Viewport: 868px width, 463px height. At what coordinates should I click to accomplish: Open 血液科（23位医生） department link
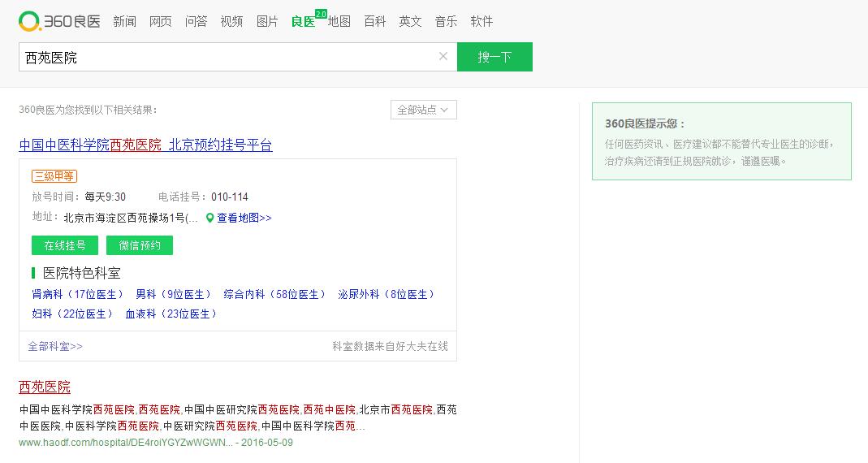click(171, 314)
